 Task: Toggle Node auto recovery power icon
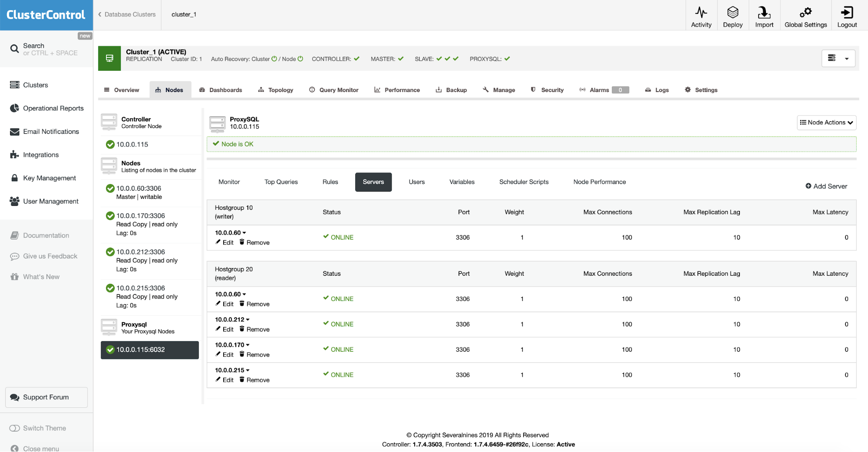300,59
